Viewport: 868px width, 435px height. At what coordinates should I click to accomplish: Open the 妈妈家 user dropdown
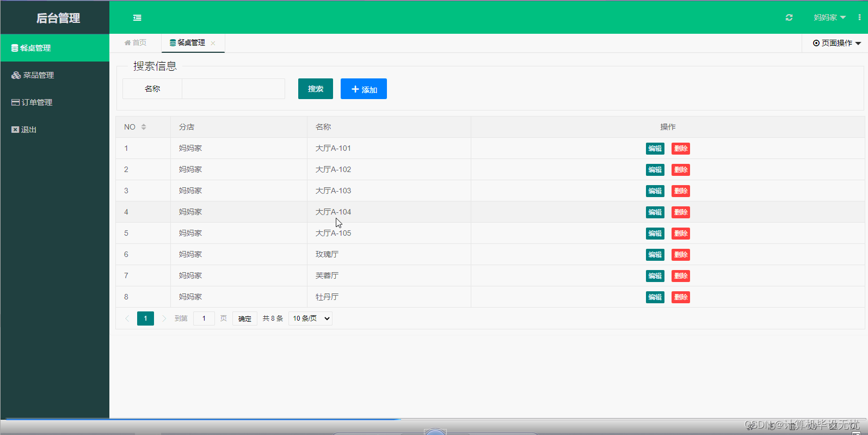(x=830, y=17)
